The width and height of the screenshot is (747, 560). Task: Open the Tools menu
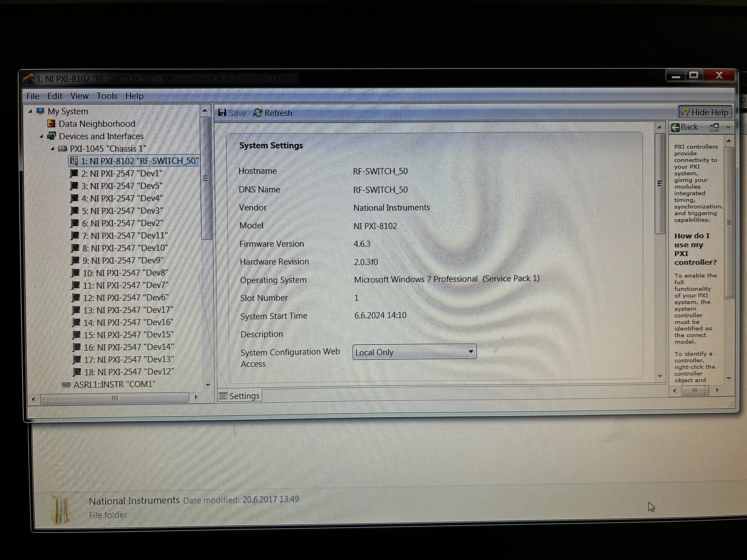tap(107, 96)
